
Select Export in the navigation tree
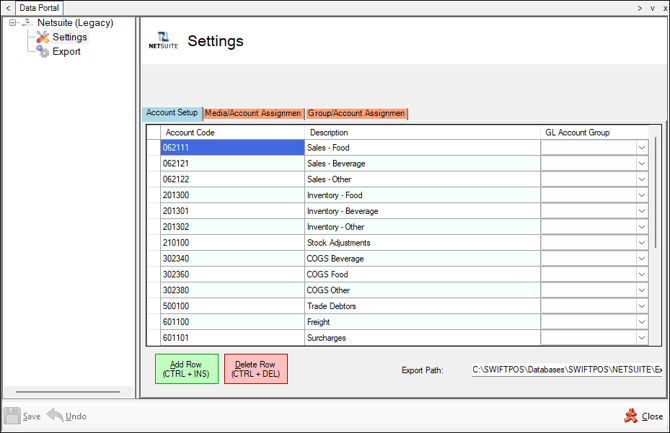[x=66, y=52]
